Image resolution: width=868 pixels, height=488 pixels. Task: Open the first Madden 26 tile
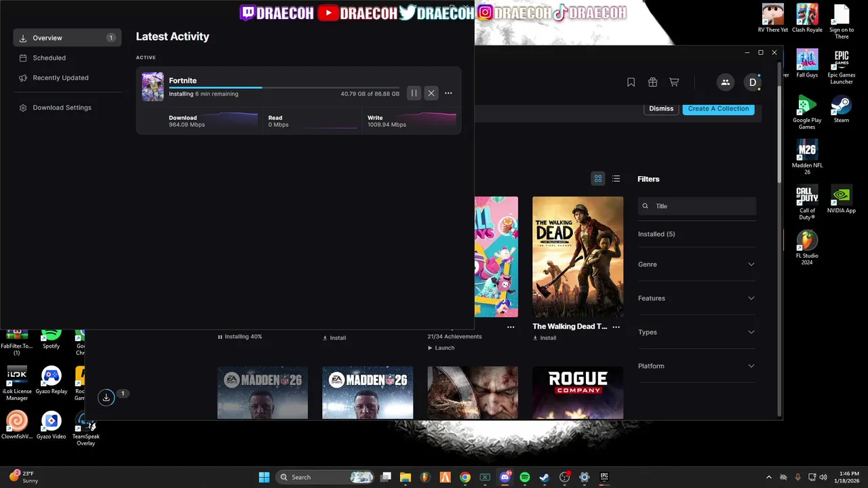(262, 393)
